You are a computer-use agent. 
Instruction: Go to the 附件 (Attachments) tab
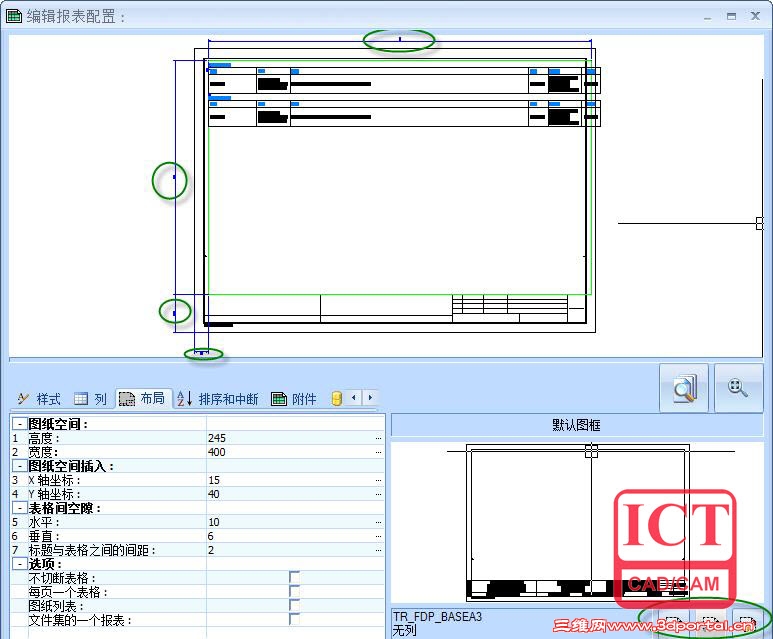294,398
